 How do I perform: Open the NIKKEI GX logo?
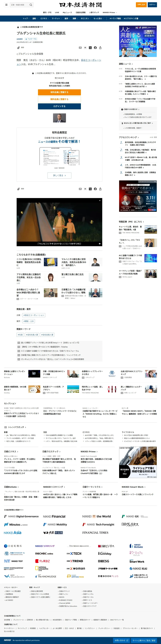tap(135, 516)
